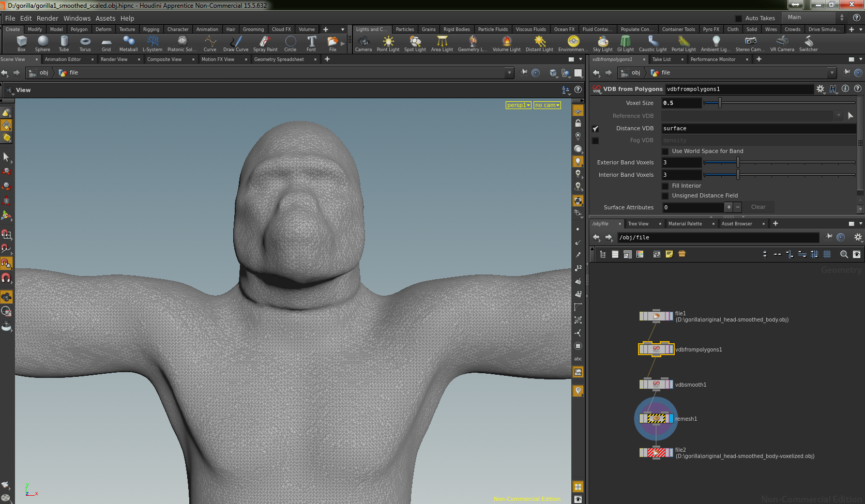Toggle display flag on vdbfrompolygons1 node
The height and width of the screenshot is (504, 865).
(671, 349)
